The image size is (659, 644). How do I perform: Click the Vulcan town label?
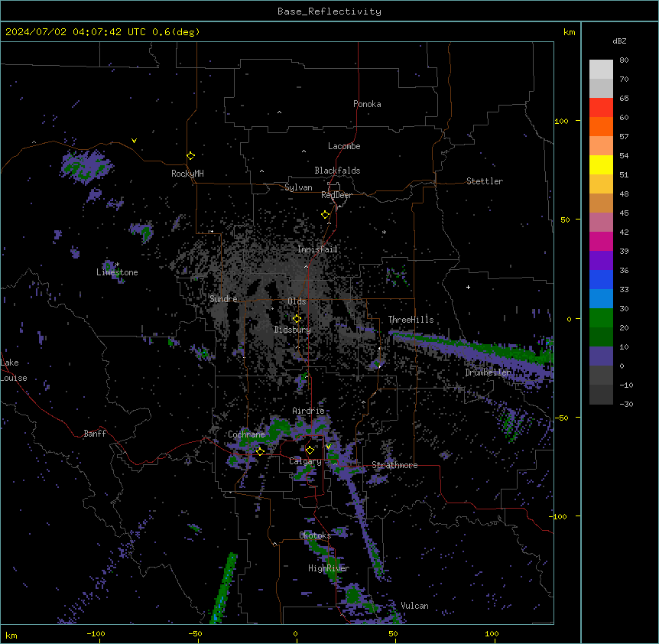coord(414,606)
